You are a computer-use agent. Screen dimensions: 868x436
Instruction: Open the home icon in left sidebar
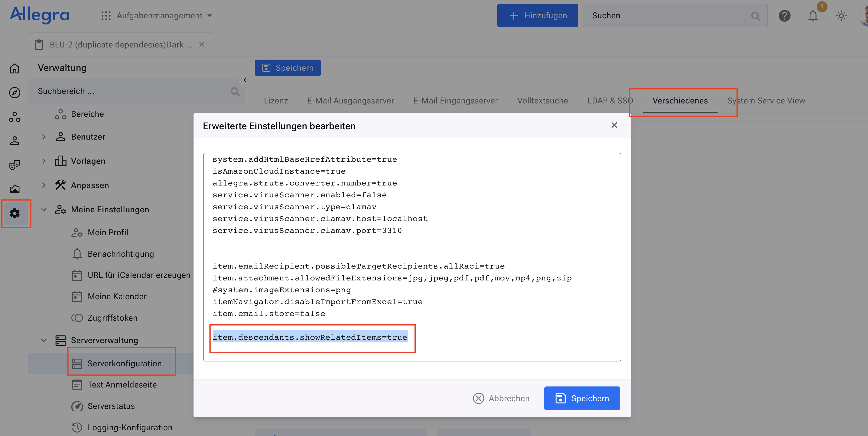pos(14,68)
